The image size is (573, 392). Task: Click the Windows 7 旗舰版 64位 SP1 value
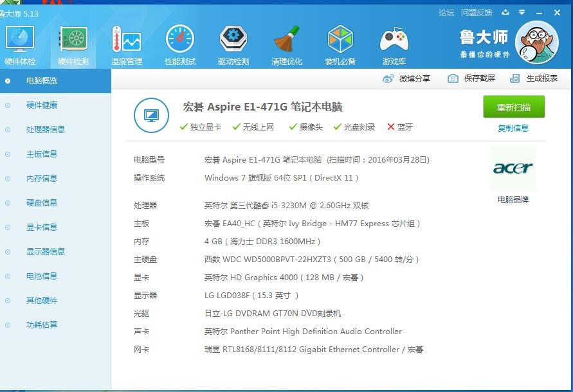tap(282, 178)
